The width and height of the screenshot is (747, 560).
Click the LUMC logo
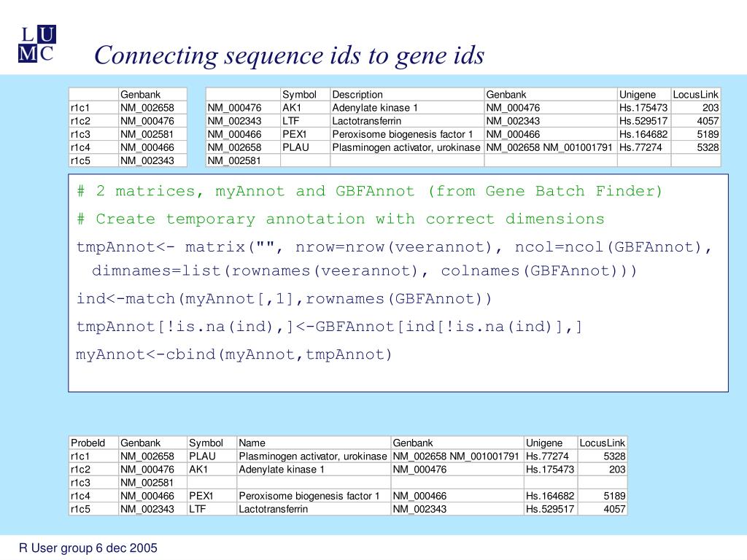(36, 43)
